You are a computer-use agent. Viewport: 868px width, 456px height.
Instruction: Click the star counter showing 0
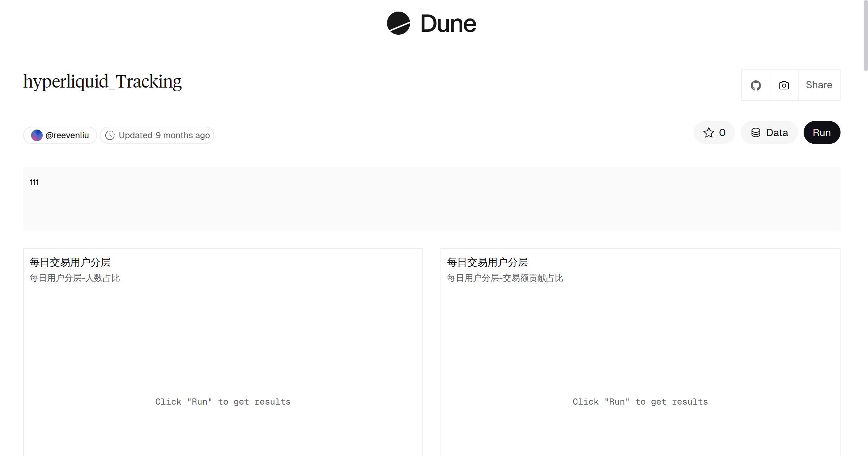(721, 132)
